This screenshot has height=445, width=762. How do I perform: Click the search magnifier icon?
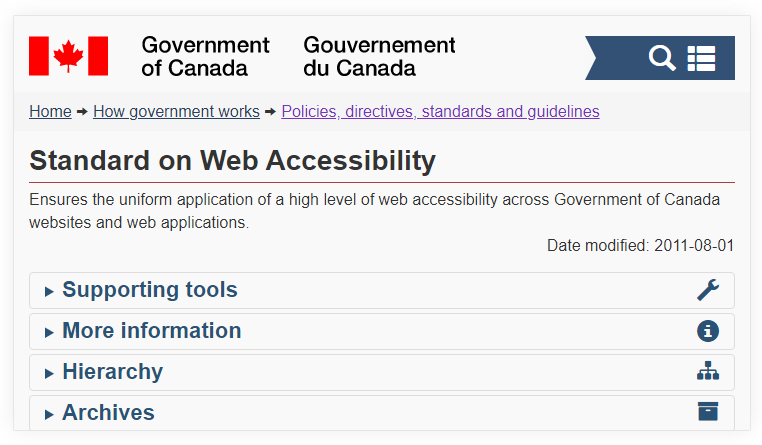(x=662, y=58)
